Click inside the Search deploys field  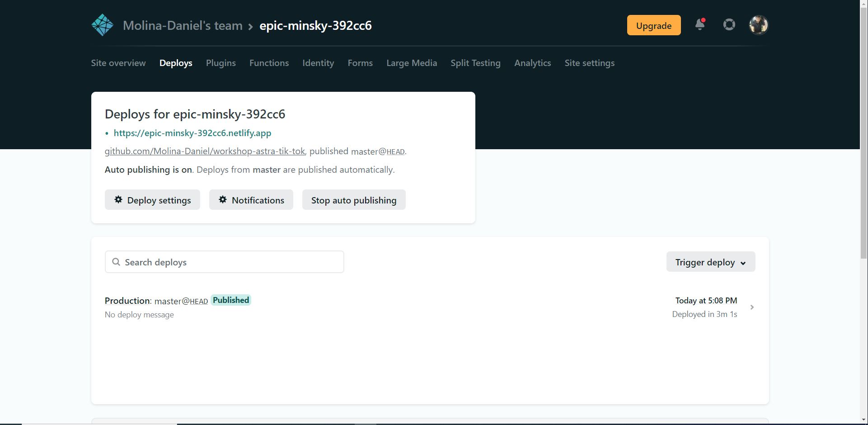click(224, 262)
